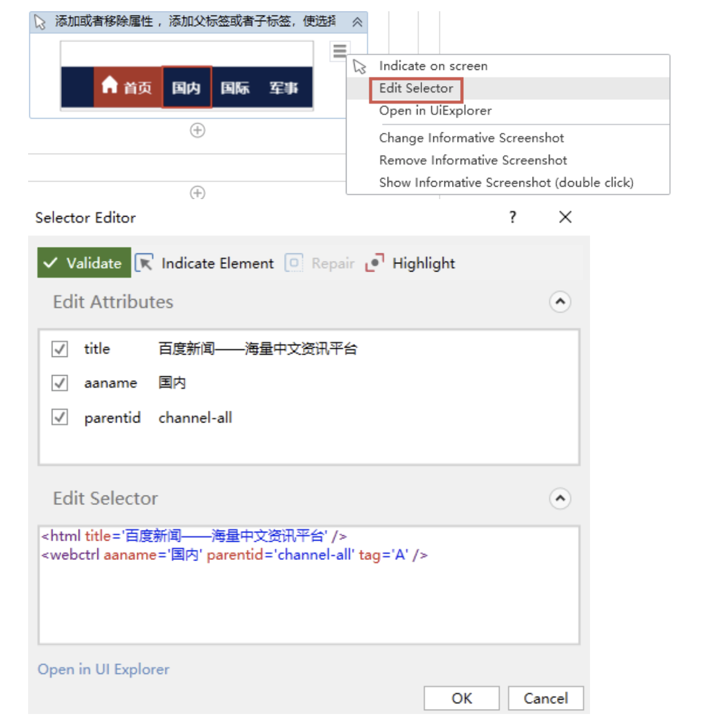Click the Repair icon
This screenshot has height=719, width=728.
(293, 262)
